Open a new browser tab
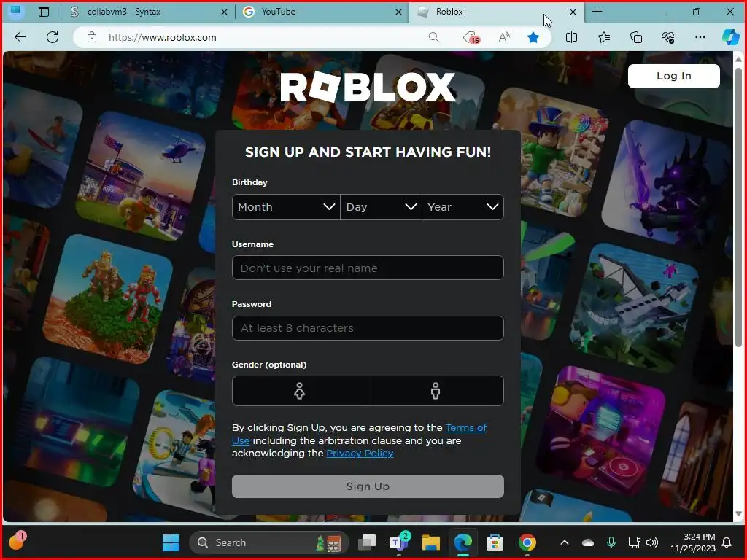Viewport: 747px width, 560px height. tap(597, 12)
